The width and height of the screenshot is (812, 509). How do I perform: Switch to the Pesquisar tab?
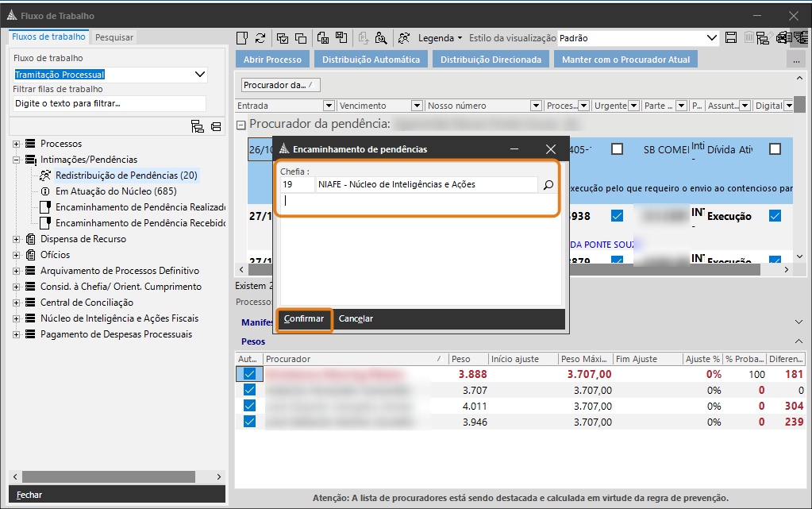click(114, 37)
